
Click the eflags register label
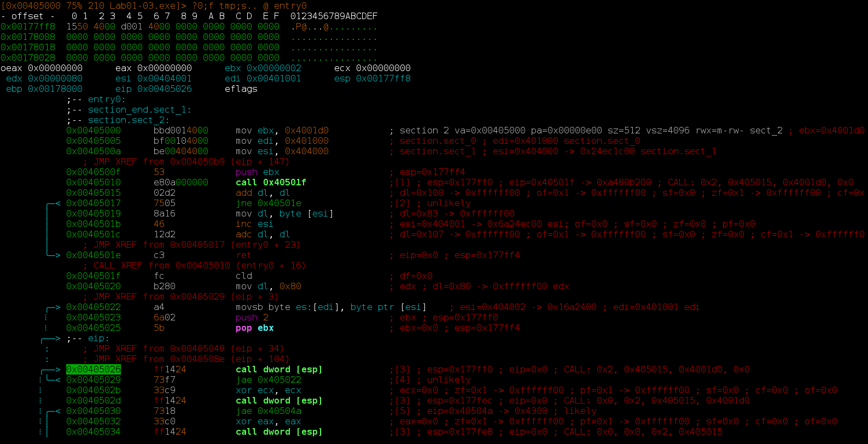(x=241, y=89)
